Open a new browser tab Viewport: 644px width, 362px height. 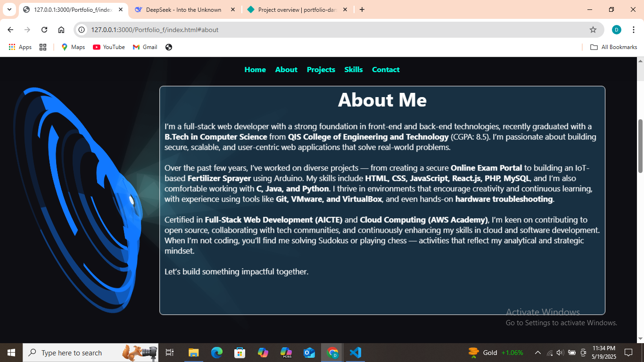pos(362,9)
